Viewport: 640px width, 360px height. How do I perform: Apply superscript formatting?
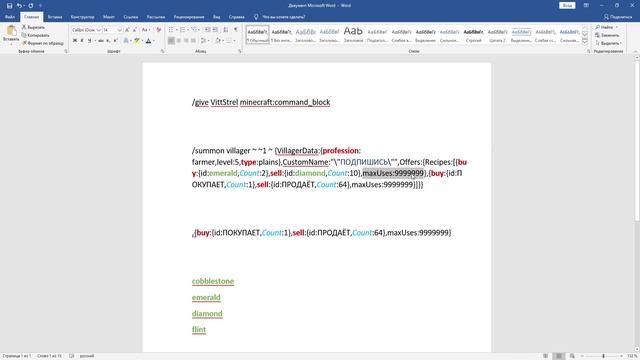(x=116, y=41)
